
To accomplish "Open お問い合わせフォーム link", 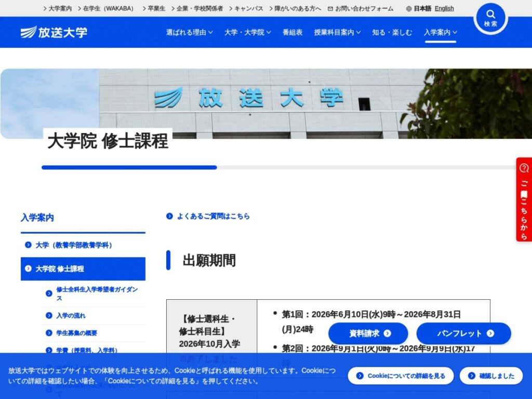I will pyautogui.click(x=361, y=9).
